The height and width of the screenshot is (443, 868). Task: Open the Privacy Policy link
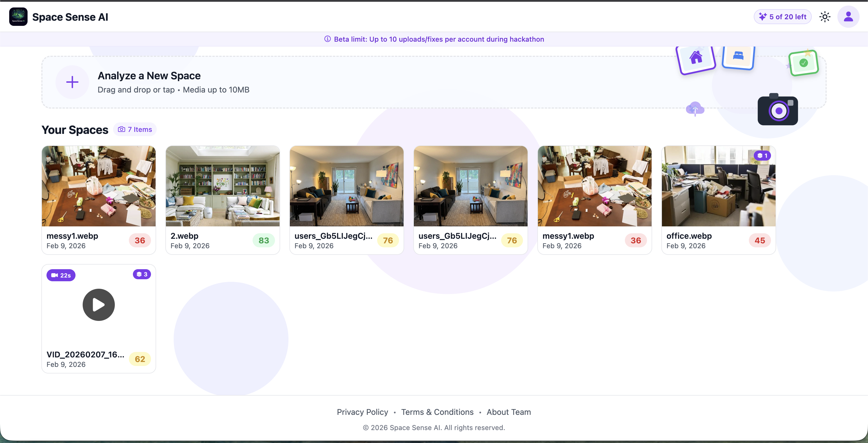coord(362,412)
